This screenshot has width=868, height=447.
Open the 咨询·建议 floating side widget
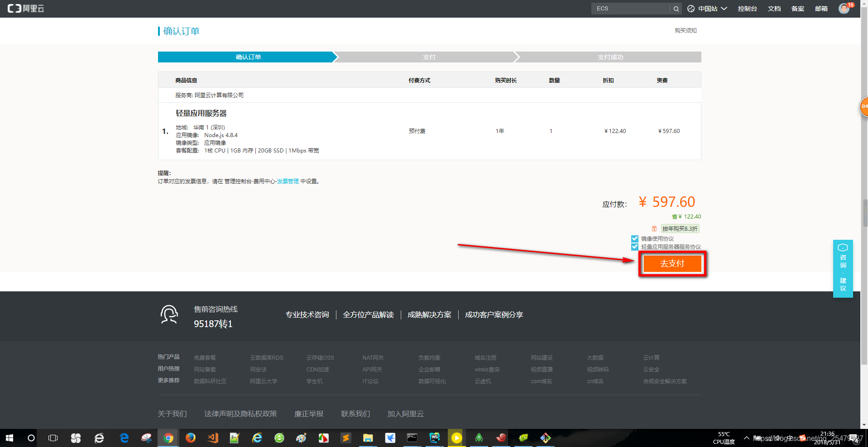point(843,268)
